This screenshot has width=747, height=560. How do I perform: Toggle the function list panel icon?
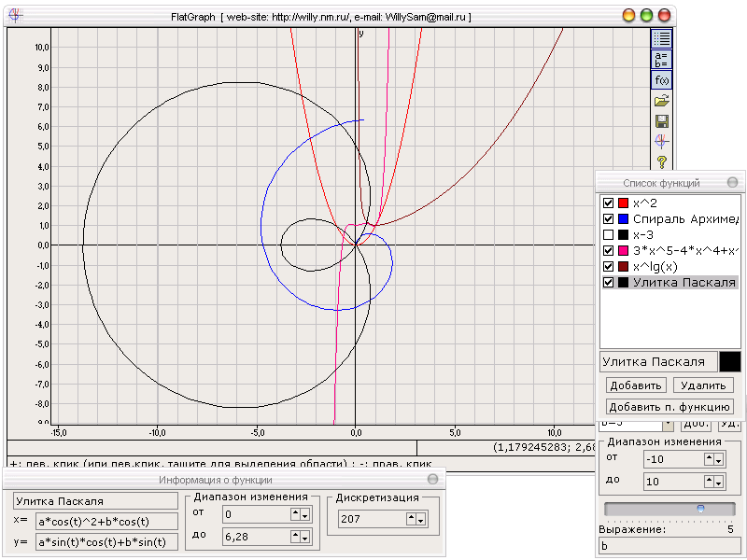661,38
